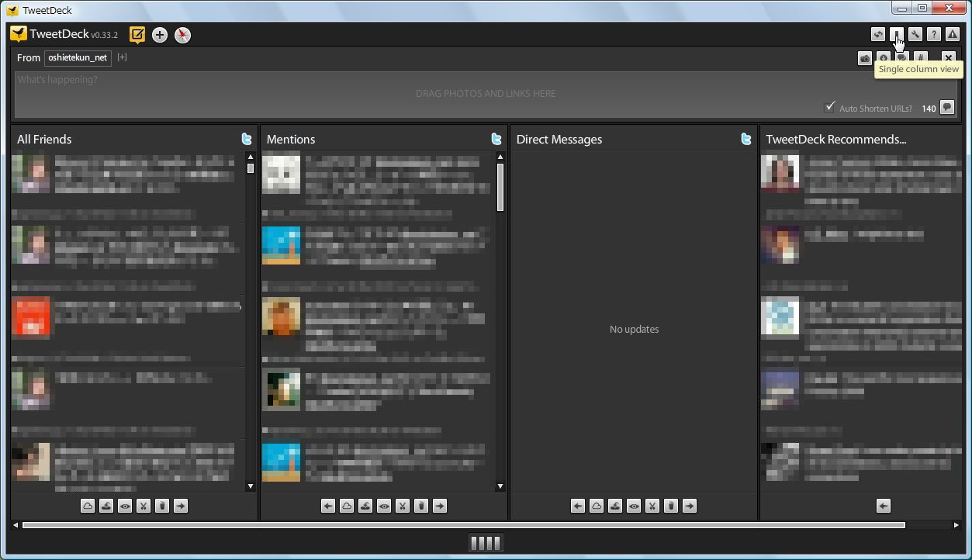Image resolution: width=972 pixels, height=560 pixels.
Task: Click the clear-seen brush icon under Mentions
Action: pyautogui.click(x=365, y=506)
